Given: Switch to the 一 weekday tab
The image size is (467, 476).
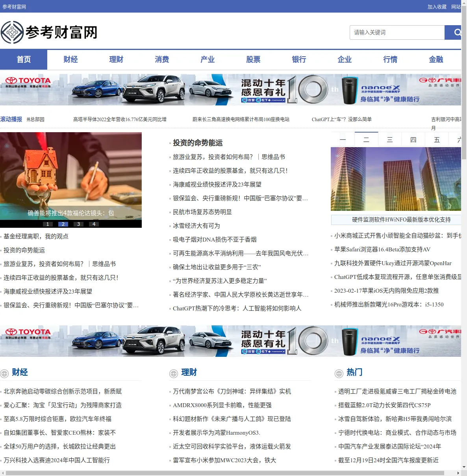Looking at the screenshot, I should tap(343, 140).
